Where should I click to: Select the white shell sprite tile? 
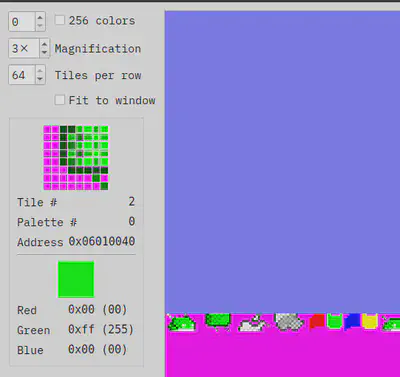253,324
